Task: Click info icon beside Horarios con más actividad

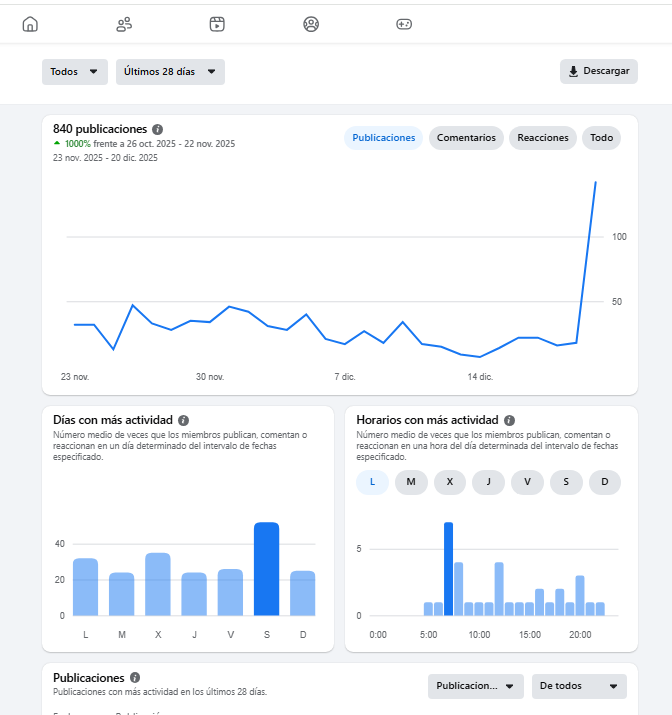Action: pyautogui.click(x=509, y=421)
